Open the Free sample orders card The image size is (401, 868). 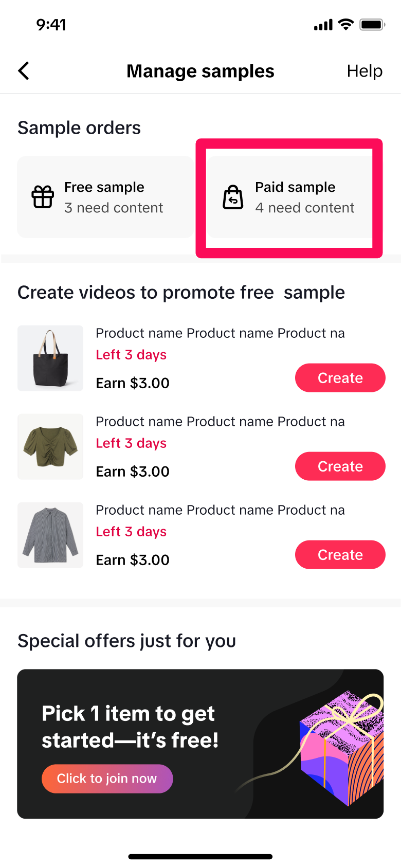click(105, 197)
